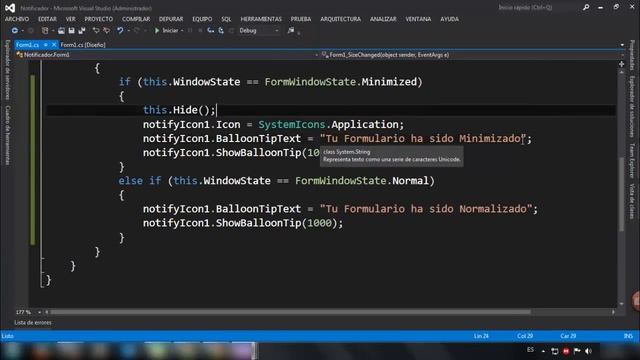
Task: Open the COMPILAR menu
Action: (136, 19)
